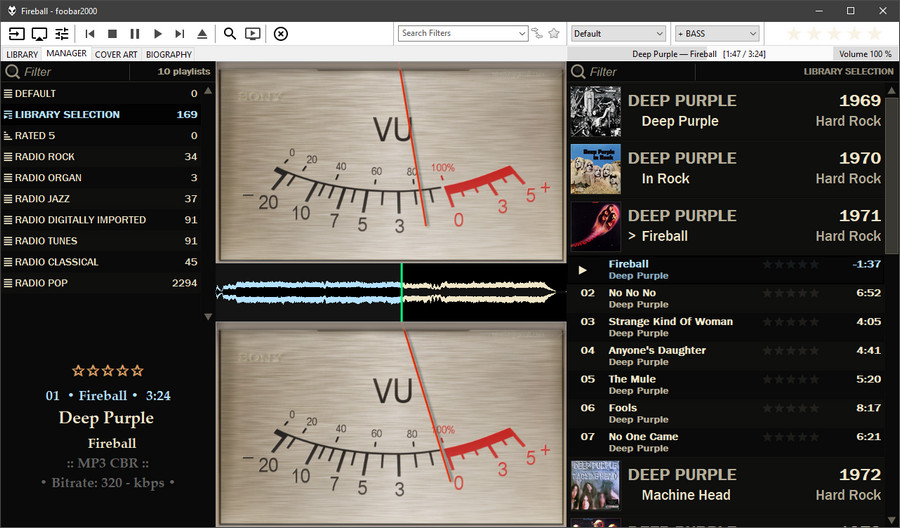Click the magnifier search toolbar icon
This screenshot has width=900, height=528.
tap(230, 34)
